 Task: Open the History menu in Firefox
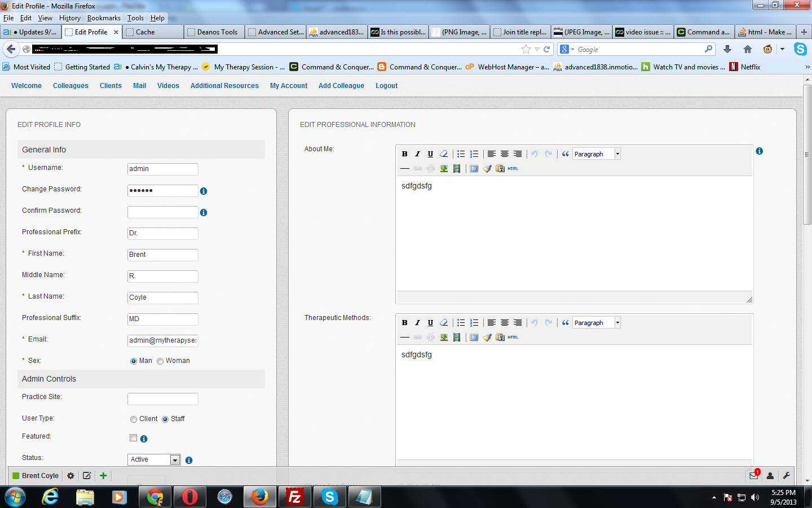pyautogui.click(x=70, y=18)
